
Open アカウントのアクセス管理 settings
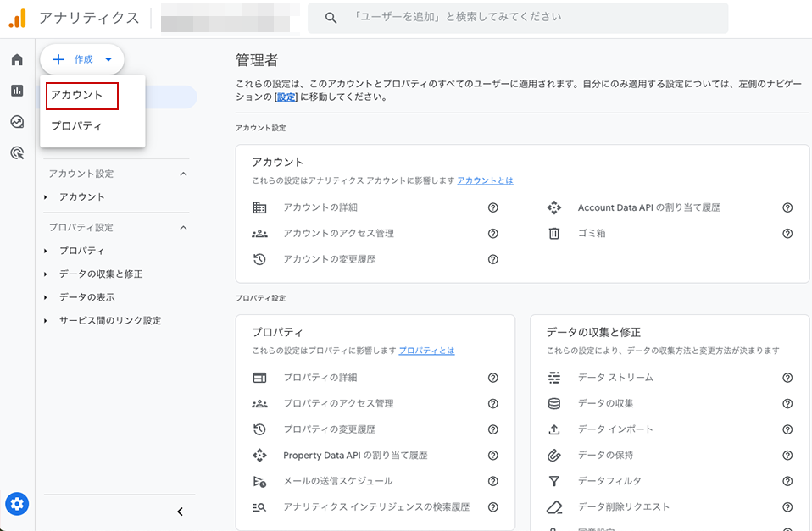tap(338, 234)
